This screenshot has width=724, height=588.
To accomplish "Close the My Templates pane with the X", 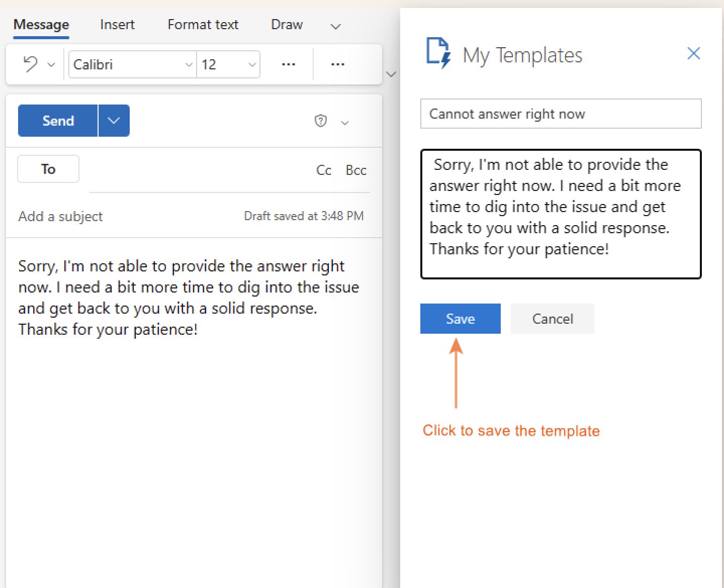I will pyautogui.click(x=694, y=53).
